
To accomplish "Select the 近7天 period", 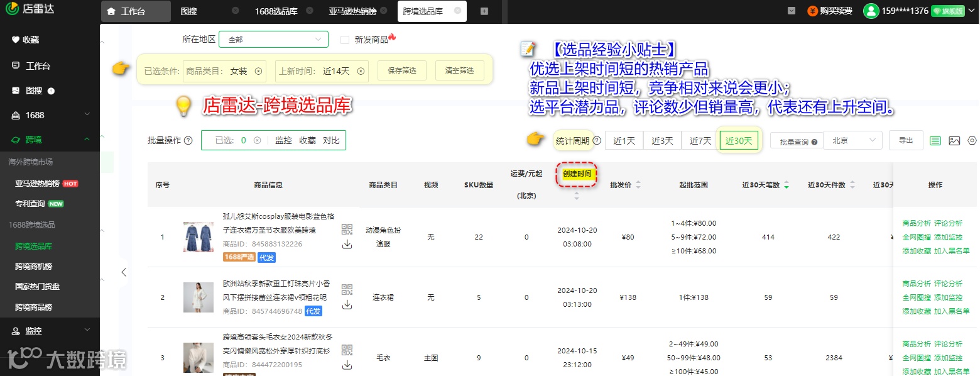I will [x=700, y=141].
